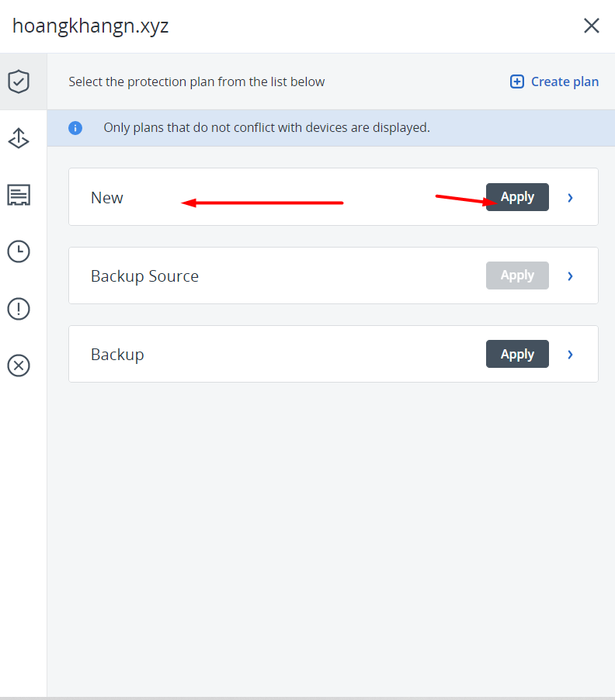
Task: Select the Backup plan name
Action: (x=117, y=355)
